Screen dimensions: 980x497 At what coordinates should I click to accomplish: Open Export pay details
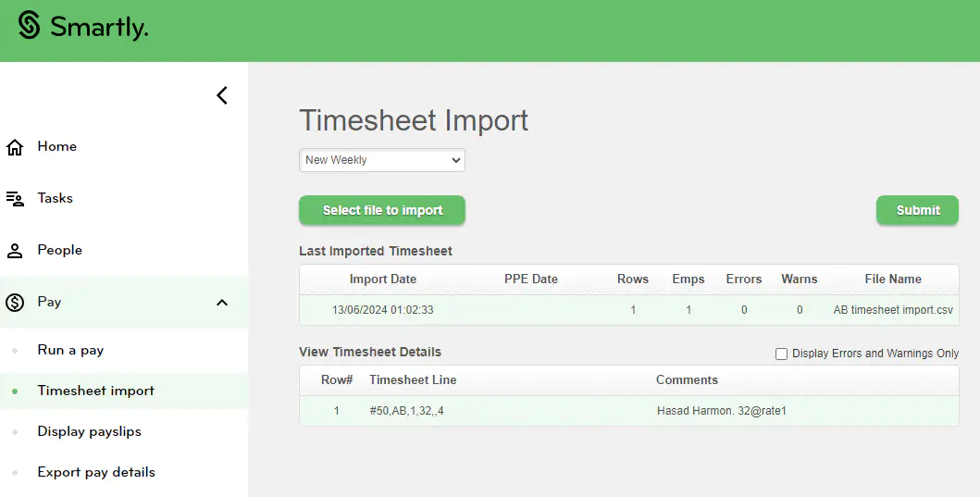coord(96,472)
